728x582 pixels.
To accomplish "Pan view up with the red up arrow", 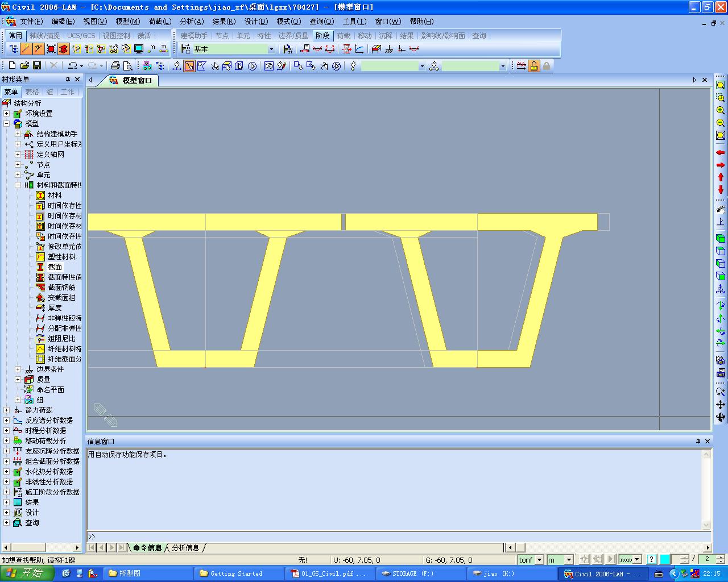I will 721,177.
